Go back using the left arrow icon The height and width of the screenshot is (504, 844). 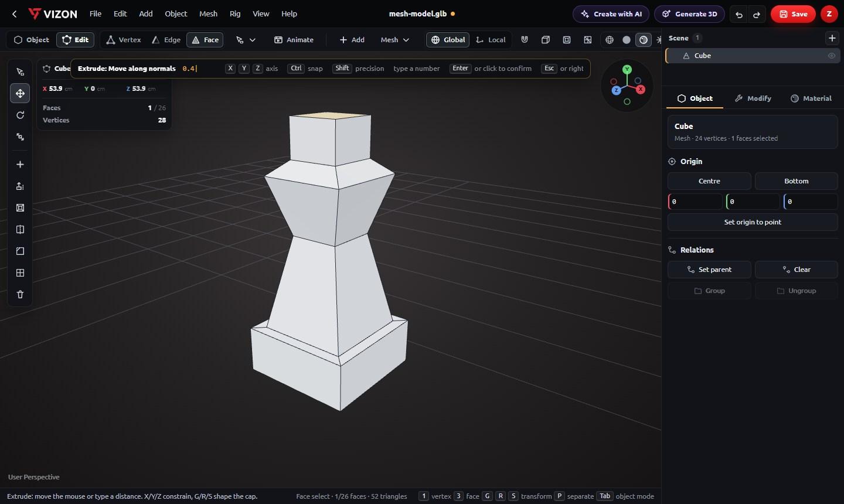[x=15, y=14]
